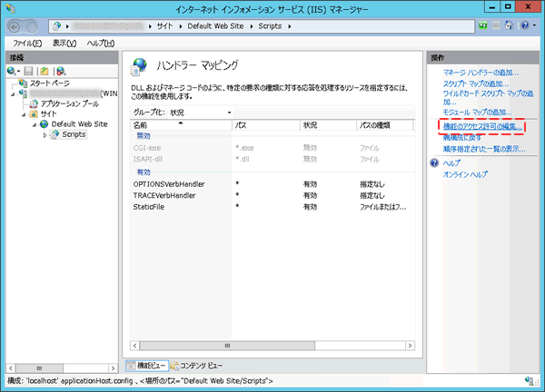Image resolution: width=545 pixels, height=392 pixels.
Task: Click the help question-mark icon at top right
Action: point(525,25)
